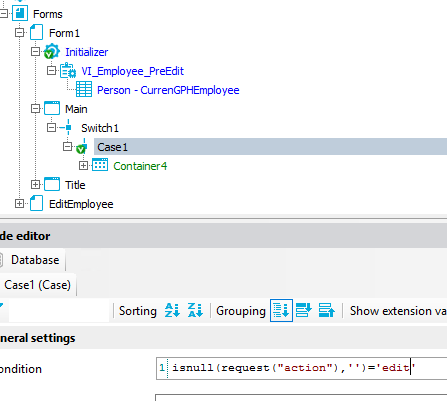Click the Form1 page icon
Viewport: 447px width, 401px height.
click(x=36, y=33)
